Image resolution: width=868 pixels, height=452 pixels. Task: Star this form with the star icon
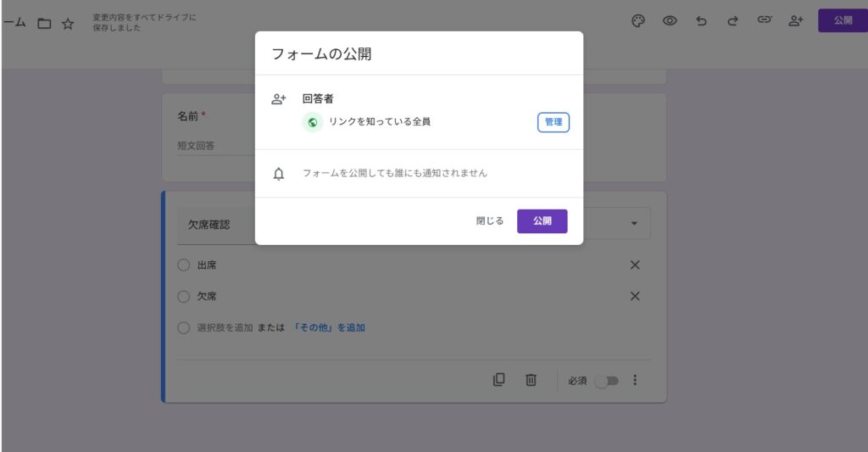pyautogui.click(x=68, y=24)
